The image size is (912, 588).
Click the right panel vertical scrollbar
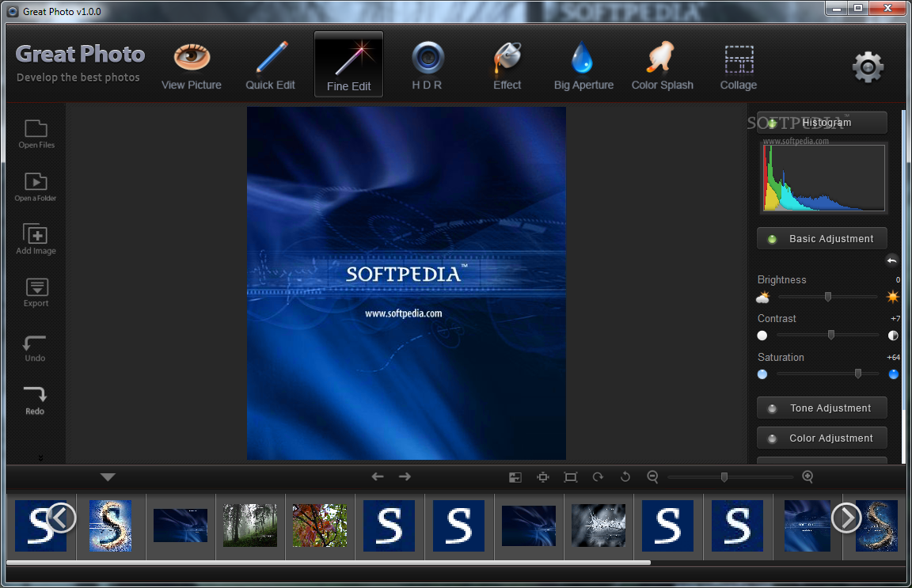pyautogui.click(x=903, y=260)
